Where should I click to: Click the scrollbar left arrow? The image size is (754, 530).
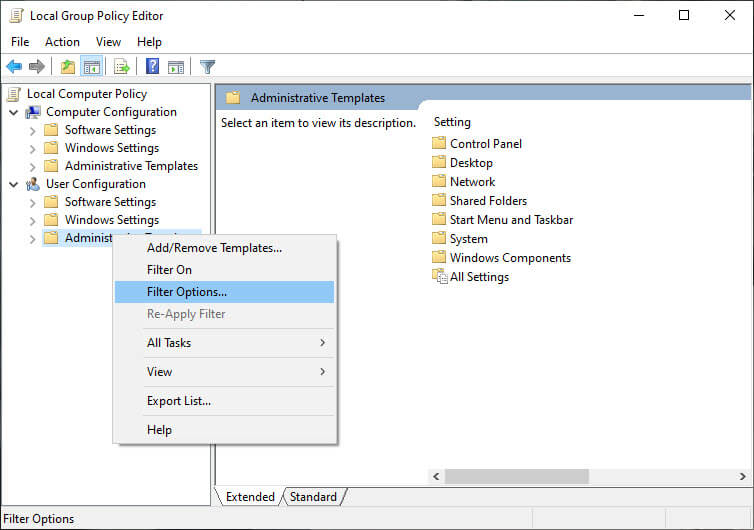click(436, 477)
